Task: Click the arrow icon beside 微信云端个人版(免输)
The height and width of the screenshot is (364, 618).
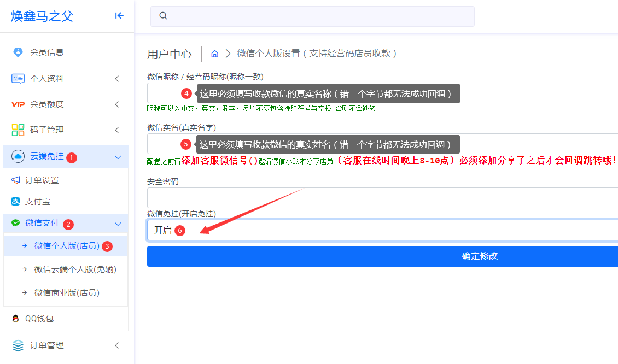Action: (25, 269)
